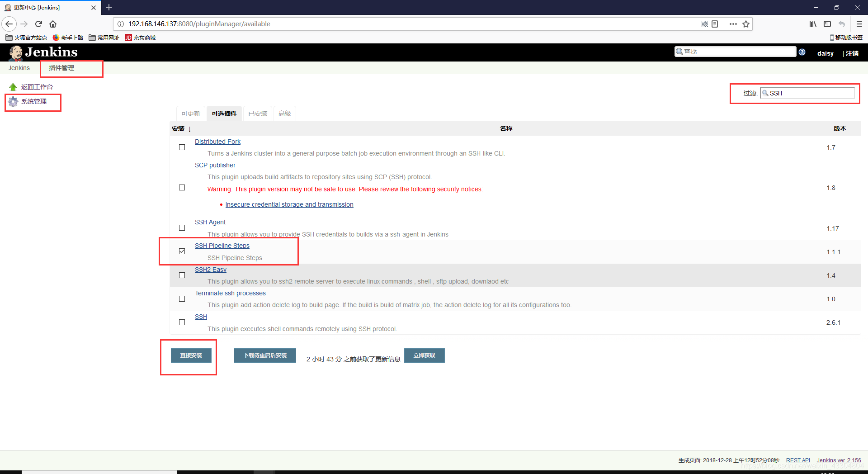
Task: Open Jenkins ver. 2.156 footer link
Action: 839,460
